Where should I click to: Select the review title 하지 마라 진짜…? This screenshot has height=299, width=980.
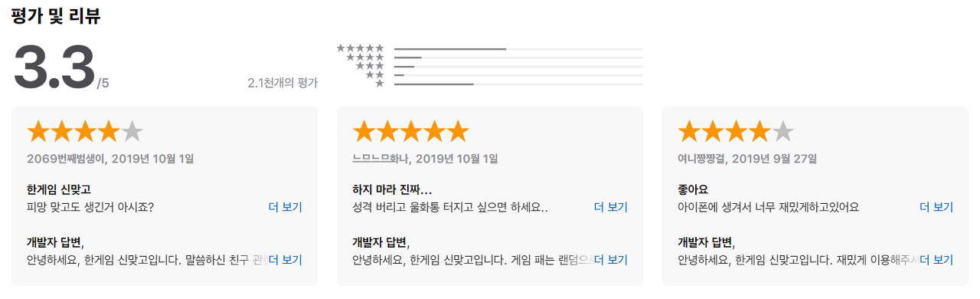pyautogui.click(x=392, y=189)
